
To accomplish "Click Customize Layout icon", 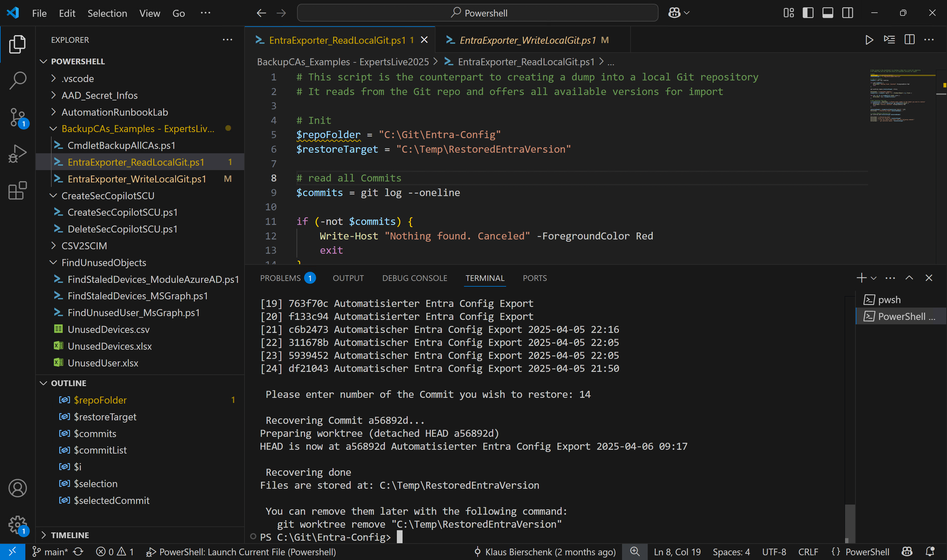I will 789,13.
